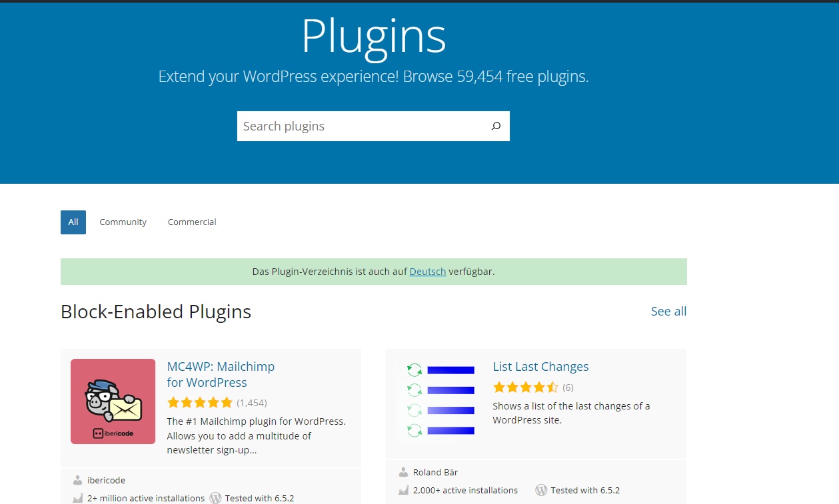Click the search magnifier icon

click(496, 126)
